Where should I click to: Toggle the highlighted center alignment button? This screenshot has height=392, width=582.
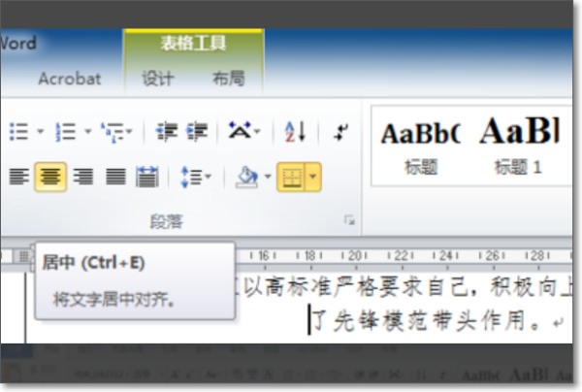pos(50,177)
